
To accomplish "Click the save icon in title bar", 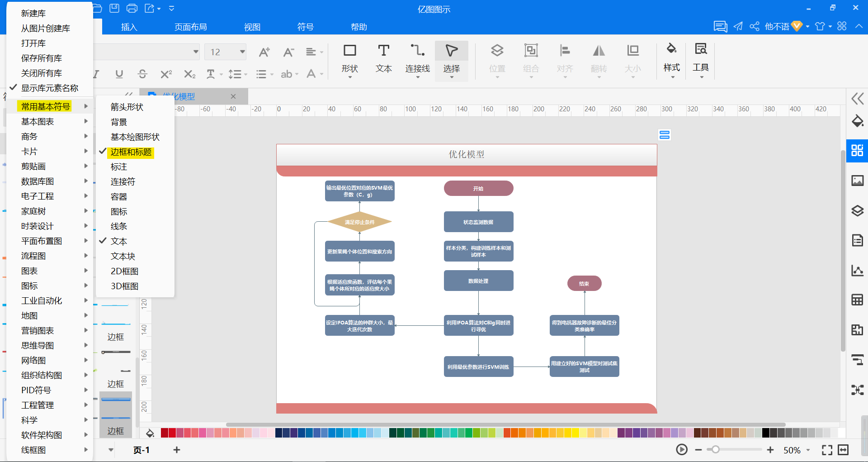I will tap(114, 8).
